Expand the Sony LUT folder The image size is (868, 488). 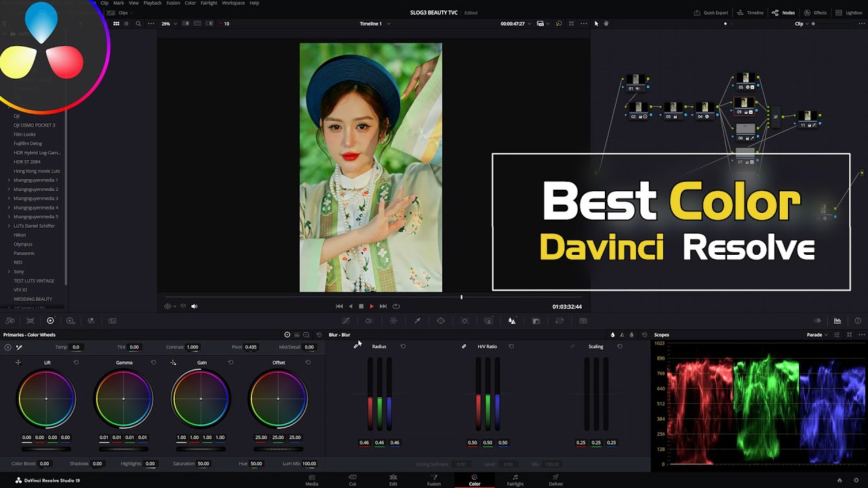click(x=9, y=271)
